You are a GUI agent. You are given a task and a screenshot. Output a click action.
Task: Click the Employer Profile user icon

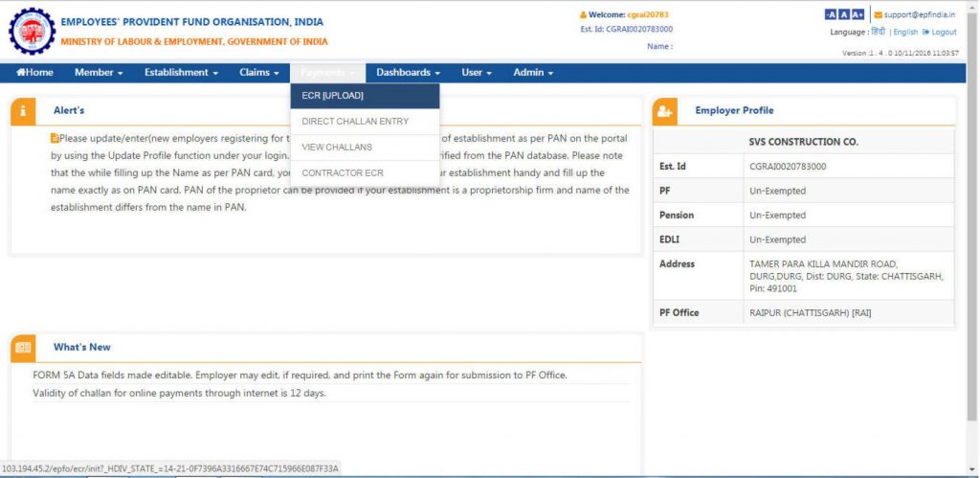[x=664, y=111]
